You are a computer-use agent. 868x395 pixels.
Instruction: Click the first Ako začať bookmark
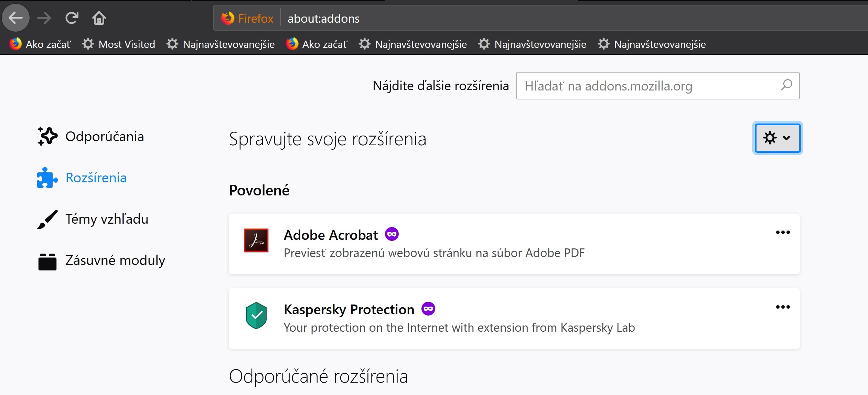[40, 44]
